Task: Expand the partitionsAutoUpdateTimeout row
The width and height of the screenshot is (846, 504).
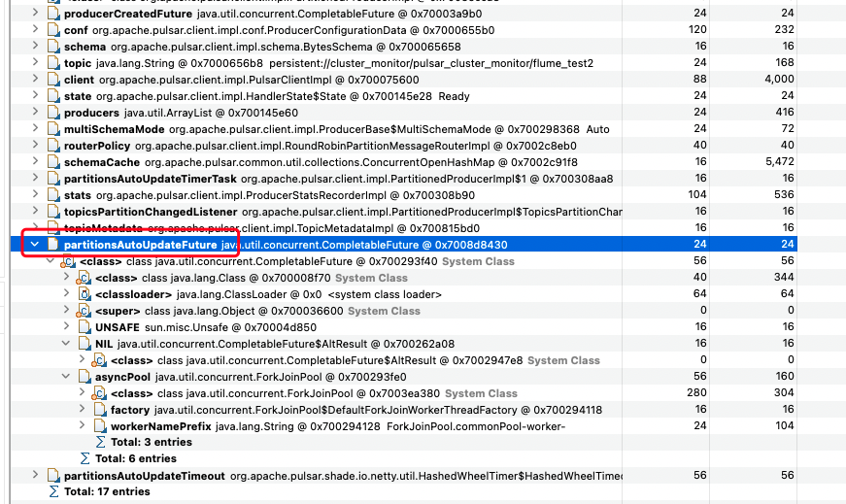Action: tap(35, 475)
